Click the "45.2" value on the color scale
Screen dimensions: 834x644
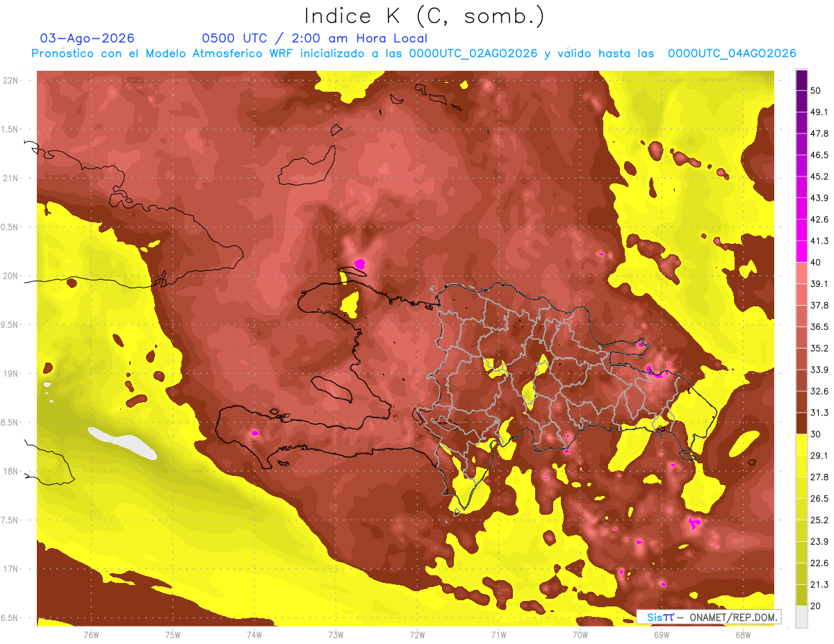coord(819,176)
